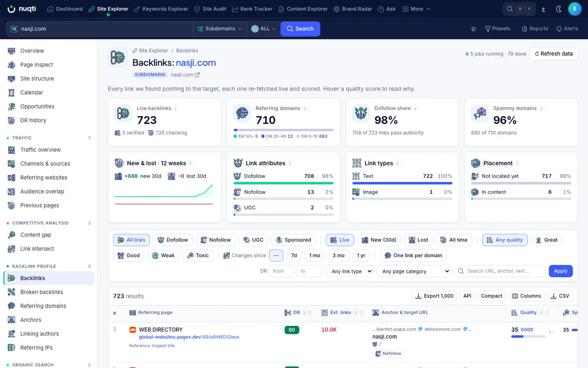This screenshot has height=368, width=588.
Task: Open the Any link type dropdown
Action: tap(350, 271)
